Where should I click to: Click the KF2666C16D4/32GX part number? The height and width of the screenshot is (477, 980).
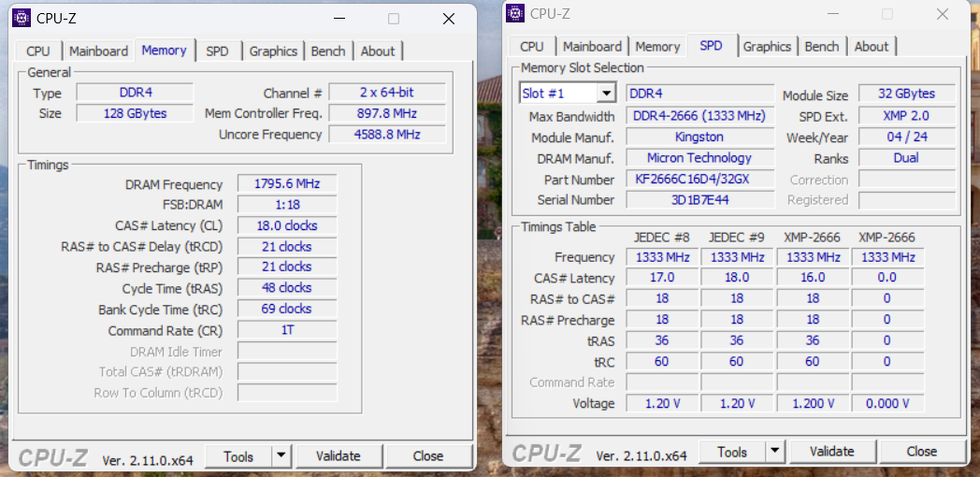point(700,179)
